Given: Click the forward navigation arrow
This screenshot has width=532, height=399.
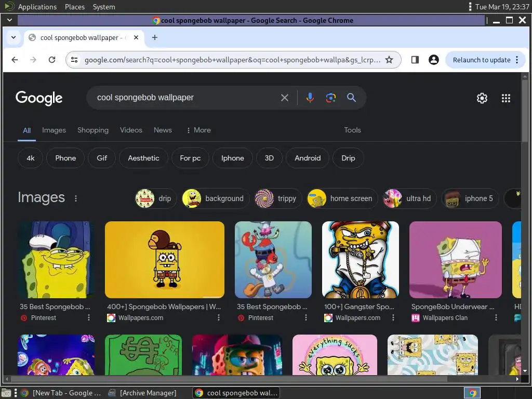Looking at the screenshot, I should 33,60.
